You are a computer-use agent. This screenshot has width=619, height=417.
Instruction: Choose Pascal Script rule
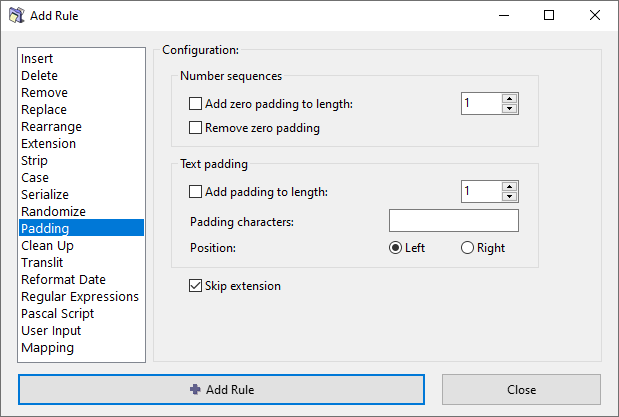pos(81,313)
